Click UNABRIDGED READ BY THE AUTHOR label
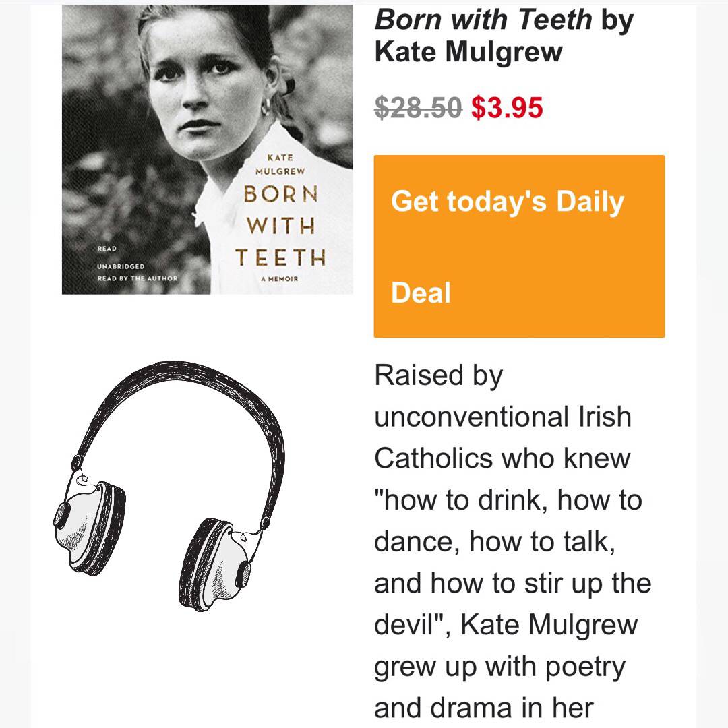 pos(137,272)
